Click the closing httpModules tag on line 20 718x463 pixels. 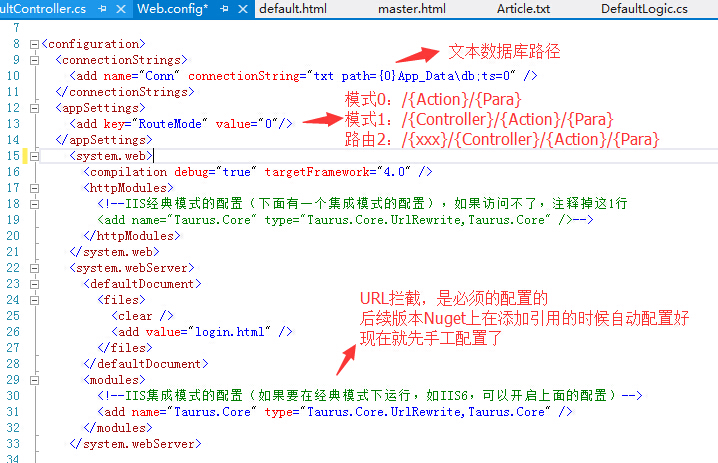pos(132,235)
